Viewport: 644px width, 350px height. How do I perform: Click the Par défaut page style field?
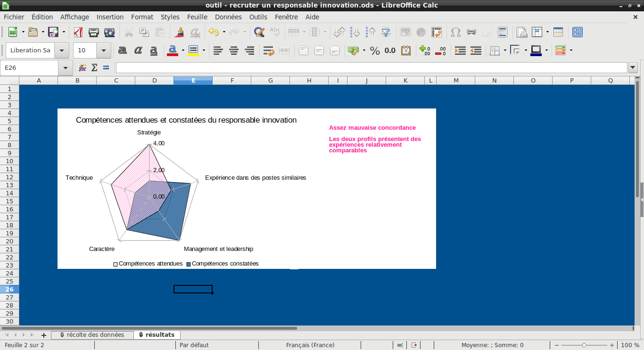tap(194, 345)
